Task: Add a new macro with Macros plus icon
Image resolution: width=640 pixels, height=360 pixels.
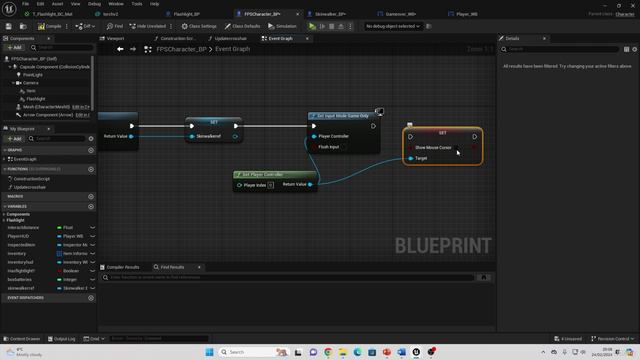Action: coord(91,196)
